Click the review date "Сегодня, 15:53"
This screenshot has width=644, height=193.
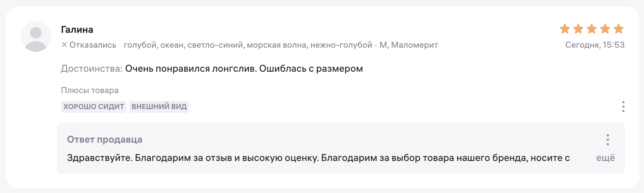click(x=595, y=45)
